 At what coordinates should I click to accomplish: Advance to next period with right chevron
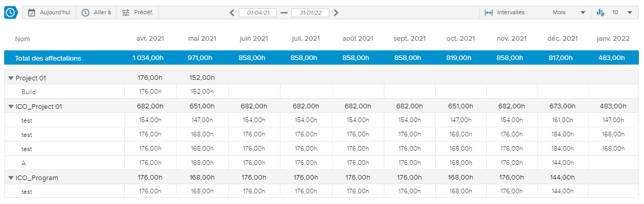[336, 13]
